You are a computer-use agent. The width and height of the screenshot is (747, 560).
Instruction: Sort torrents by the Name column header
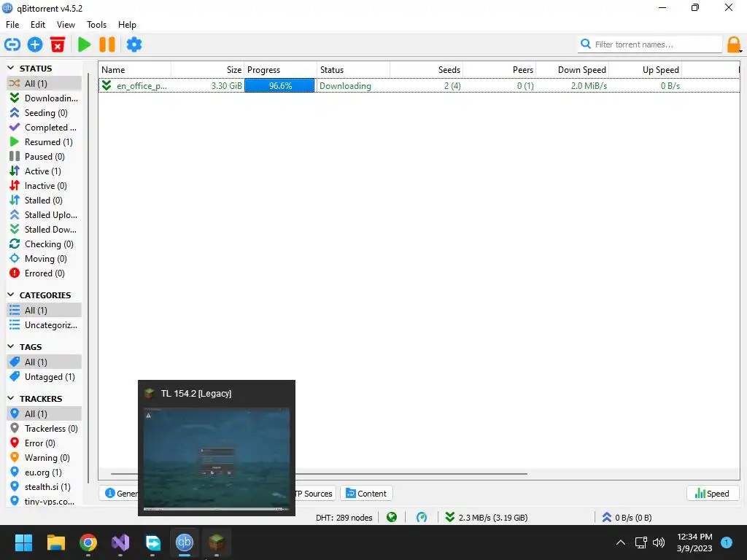click(135, 70)
